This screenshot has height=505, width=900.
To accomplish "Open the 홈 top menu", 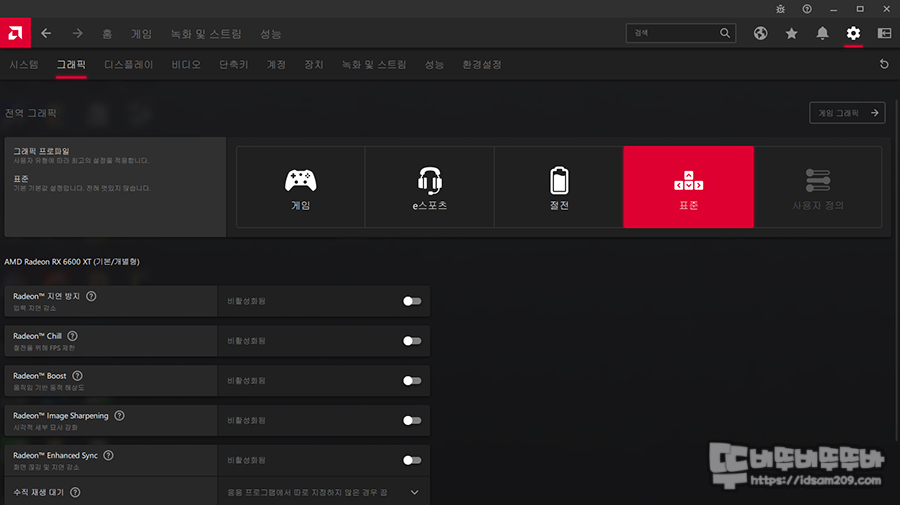I will click(107, 34).
